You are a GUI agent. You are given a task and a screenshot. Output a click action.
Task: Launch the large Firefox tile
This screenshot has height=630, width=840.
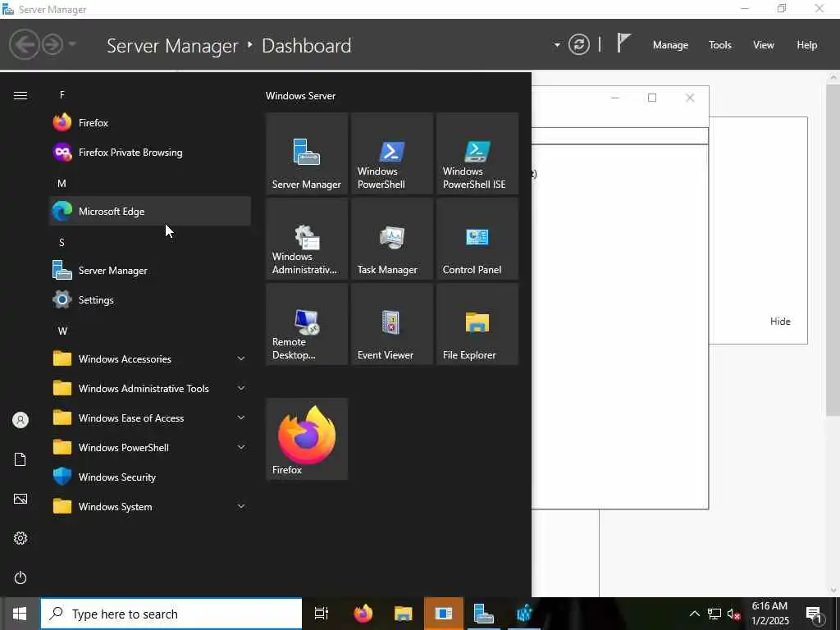pyautogui.click(x=307, y=439)
